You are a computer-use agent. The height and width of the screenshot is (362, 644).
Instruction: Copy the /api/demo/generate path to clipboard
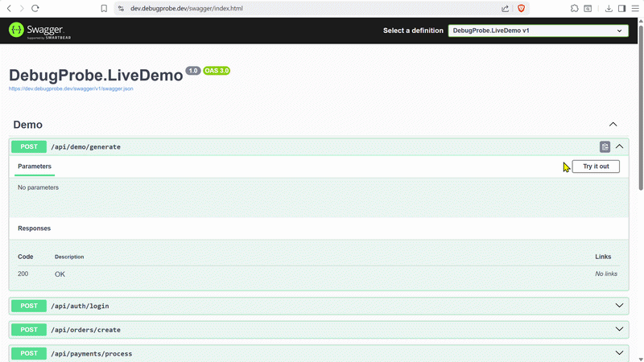pyautogui.click(x=605, y=146)
